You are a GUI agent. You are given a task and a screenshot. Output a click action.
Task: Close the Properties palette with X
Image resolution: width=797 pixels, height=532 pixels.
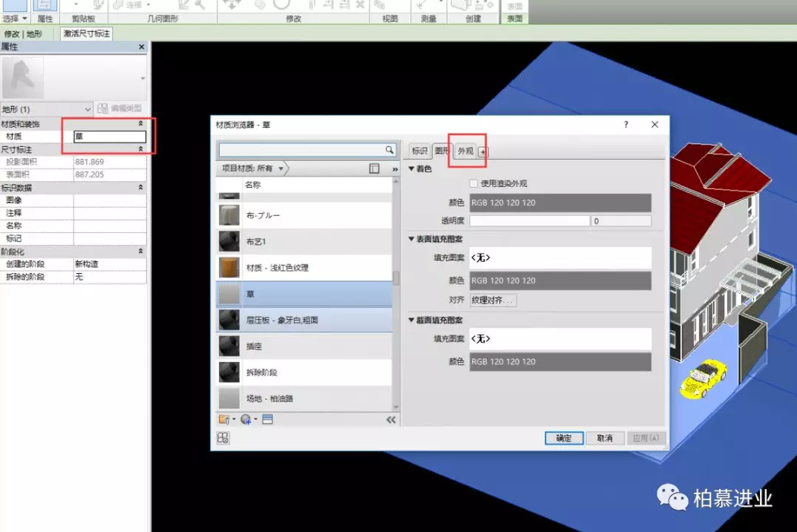click(x=141, y=47)
